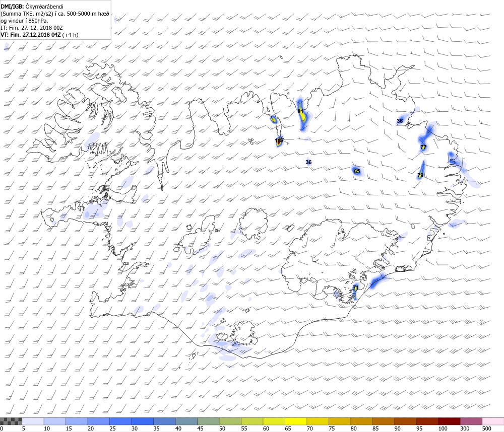Screen dimensions: 504x432
Task: Click the legend label 20
Action: tap(91, 428)
